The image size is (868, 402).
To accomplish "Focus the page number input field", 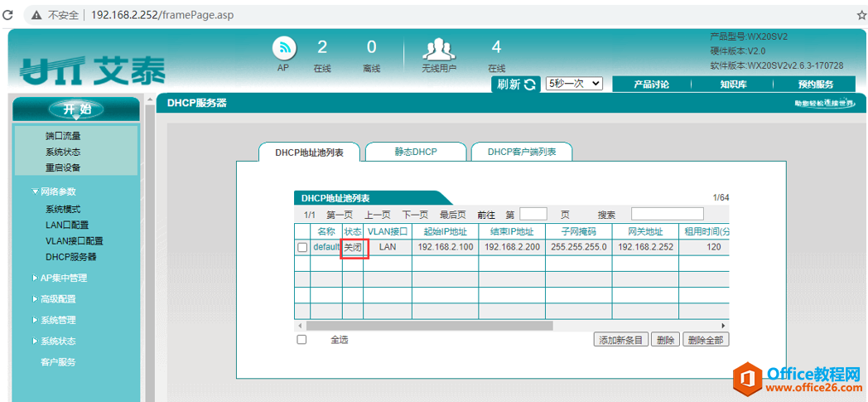I will 533,214.
